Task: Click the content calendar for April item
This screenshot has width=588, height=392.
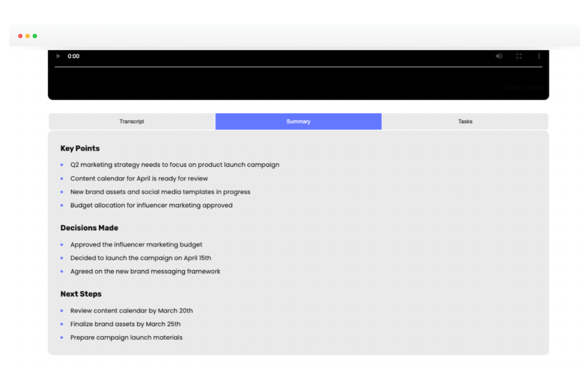Action: click(x=139, y=178)
